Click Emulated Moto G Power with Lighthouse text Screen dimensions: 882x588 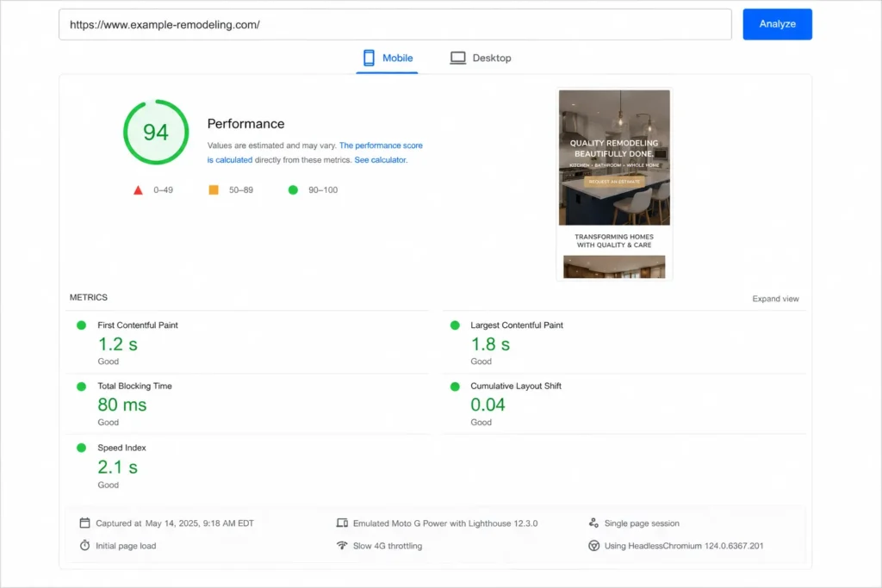(445, 523)
